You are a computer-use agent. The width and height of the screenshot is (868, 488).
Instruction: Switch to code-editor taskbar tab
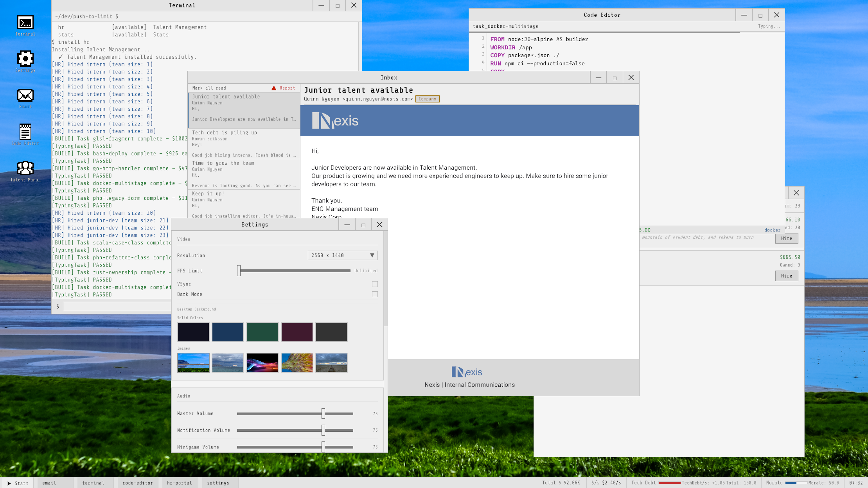[138, 483]
